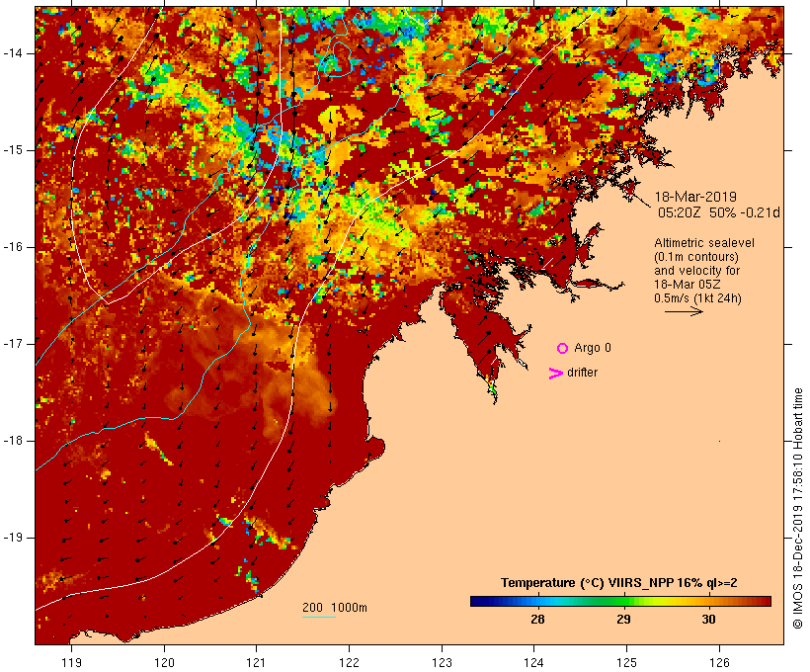Click the 'Altimetric sealevel' caption
The height and width of the screenshot is (672, 810).
click(704, 243)
